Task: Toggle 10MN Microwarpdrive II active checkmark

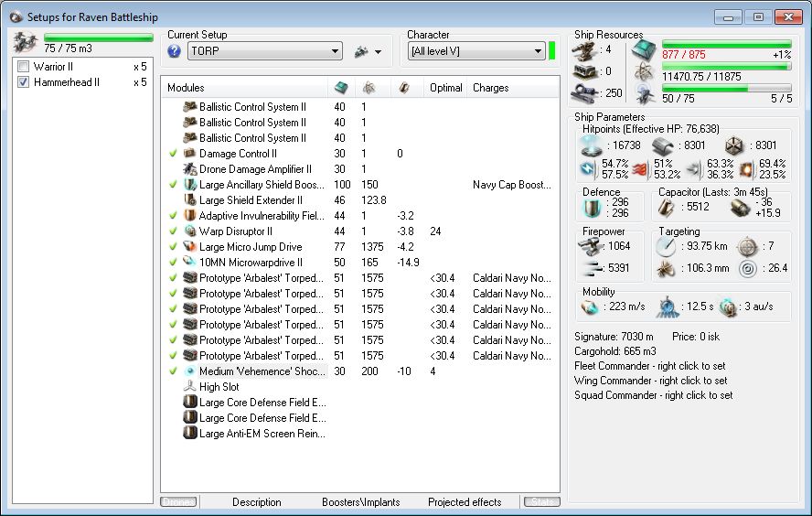Action: click(x=173, y=263)
